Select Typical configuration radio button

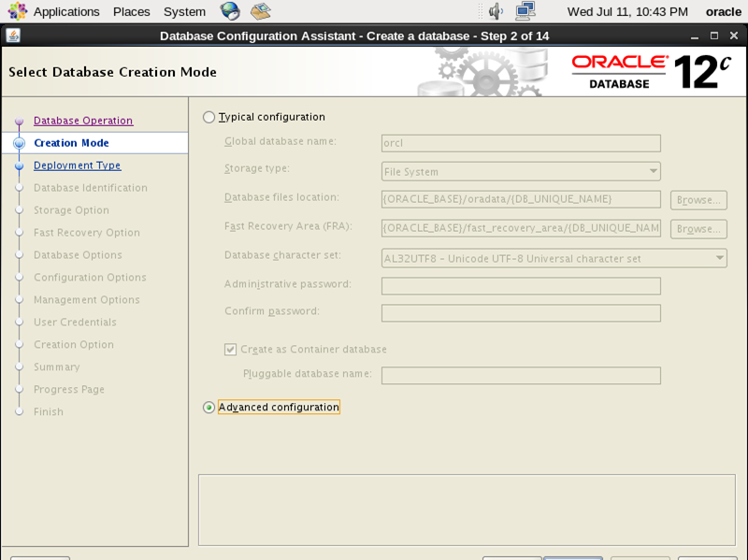[x=209, y=117]
